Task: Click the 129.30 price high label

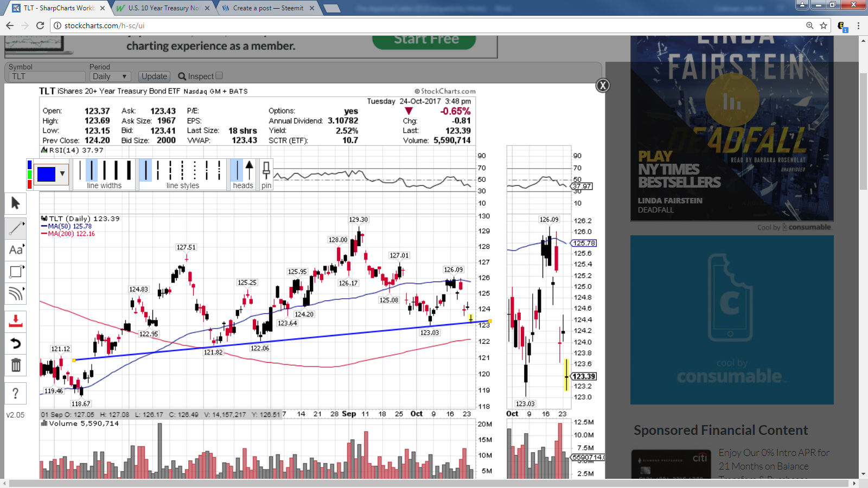Action: coord(358,220)
